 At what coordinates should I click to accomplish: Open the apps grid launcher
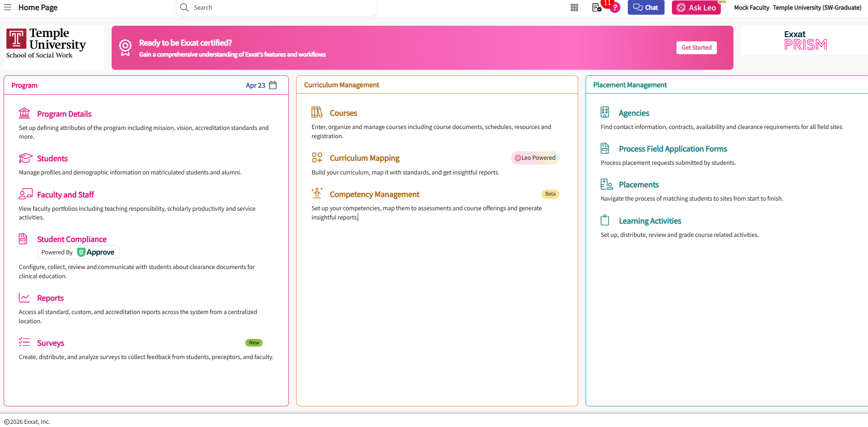(575, 7)
